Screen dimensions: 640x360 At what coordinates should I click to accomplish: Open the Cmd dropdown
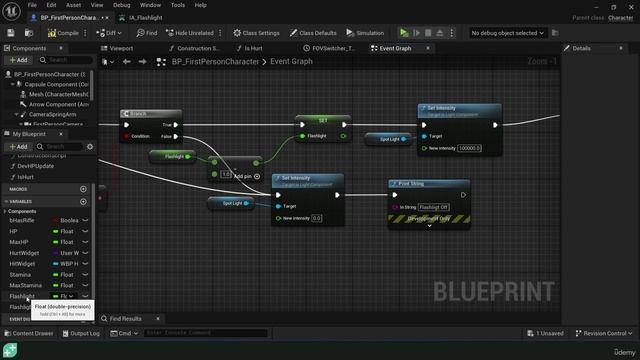[124, 333]
